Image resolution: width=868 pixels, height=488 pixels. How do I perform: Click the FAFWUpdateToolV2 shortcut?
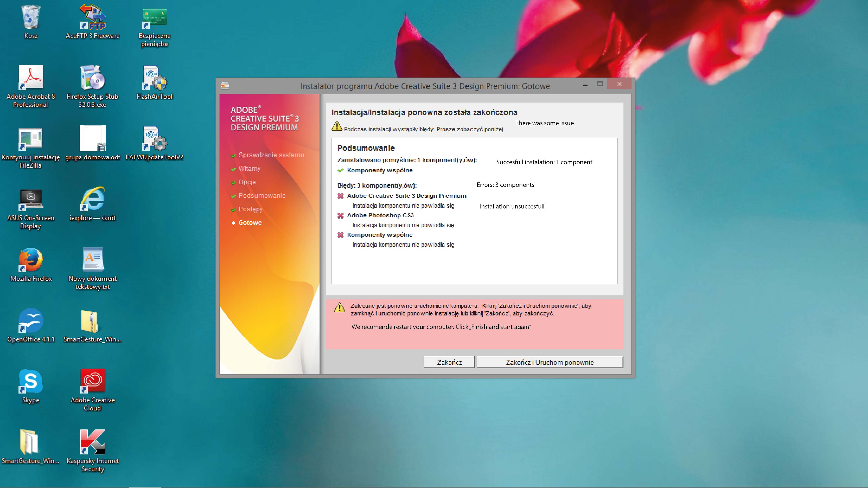pos(155,138)
